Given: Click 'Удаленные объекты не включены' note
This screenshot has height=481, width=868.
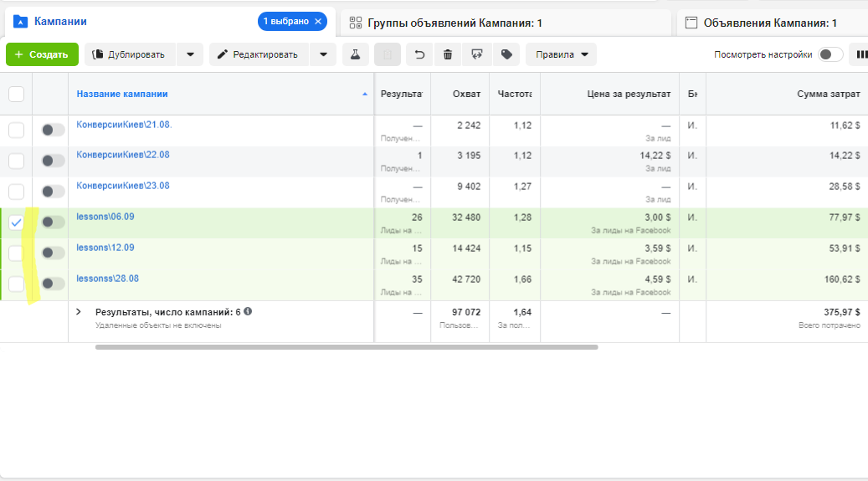Looking at the screenshot, I should 158,325.
